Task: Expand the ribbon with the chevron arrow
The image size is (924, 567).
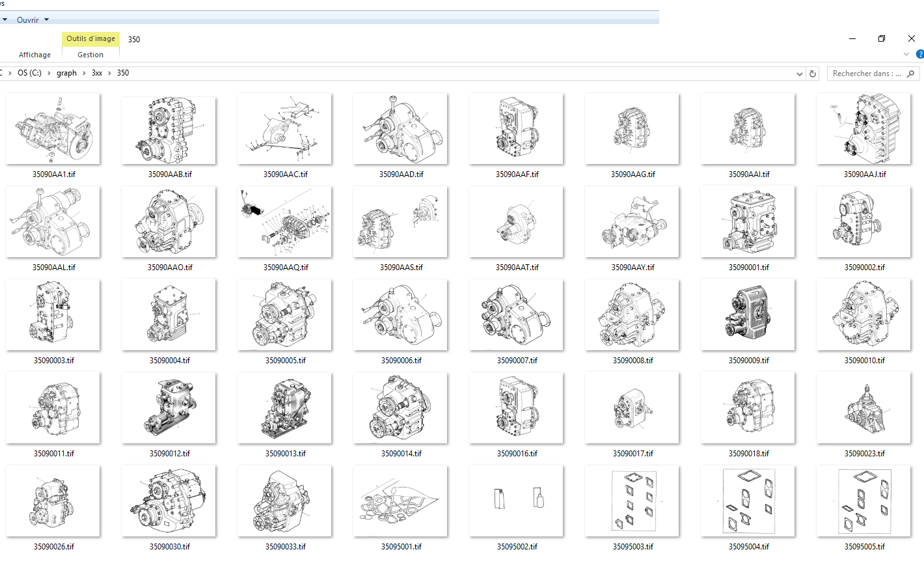Action: (906, 54)
